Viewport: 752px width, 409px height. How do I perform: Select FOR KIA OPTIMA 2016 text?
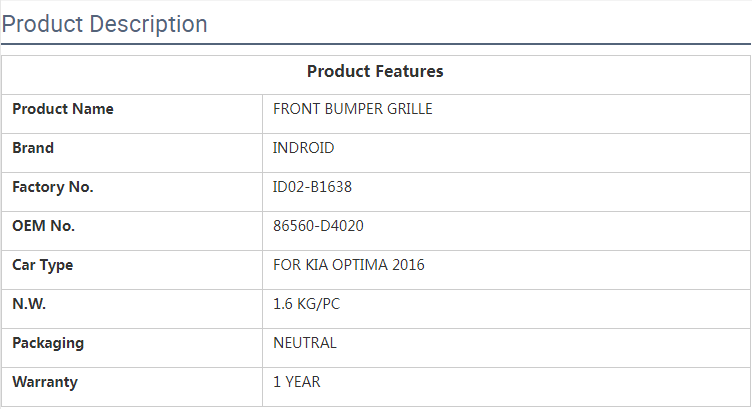(x=349, y=265)
